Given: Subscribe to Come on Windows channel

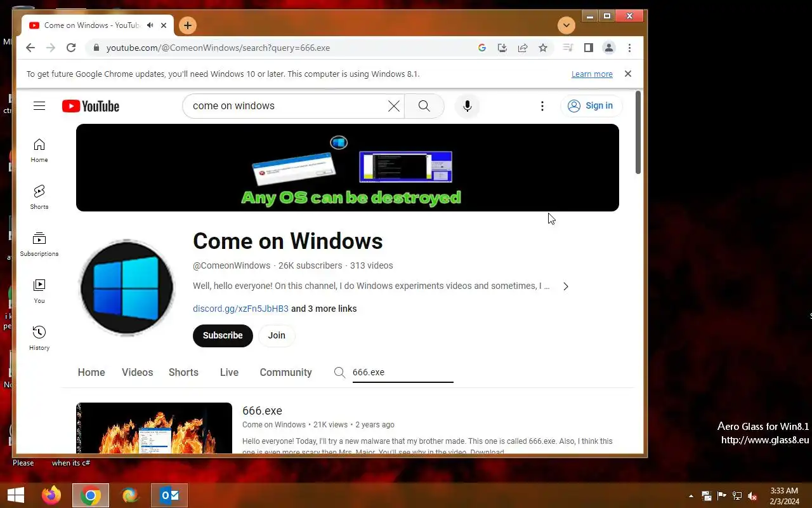Looking at the screenshot, I should (x=223, y=335).
